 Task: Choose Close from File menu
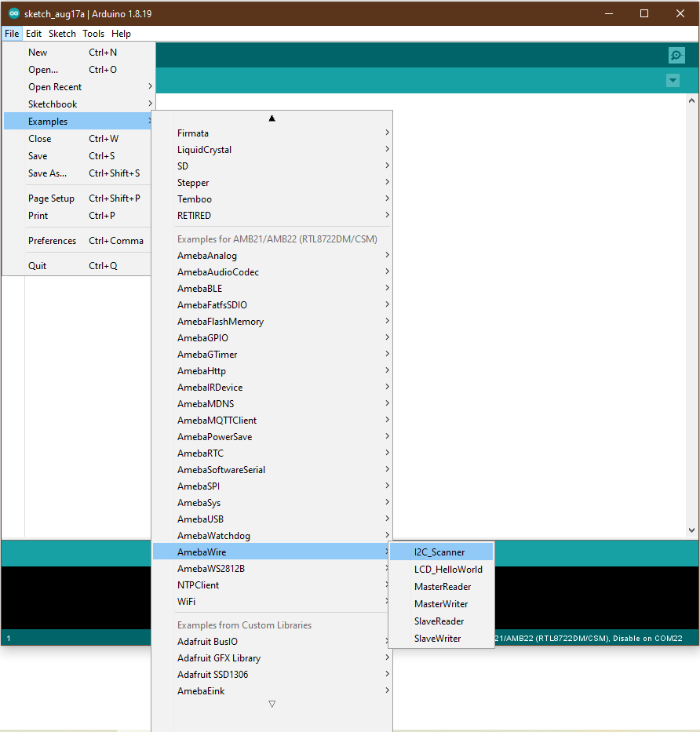pos(78,139)
